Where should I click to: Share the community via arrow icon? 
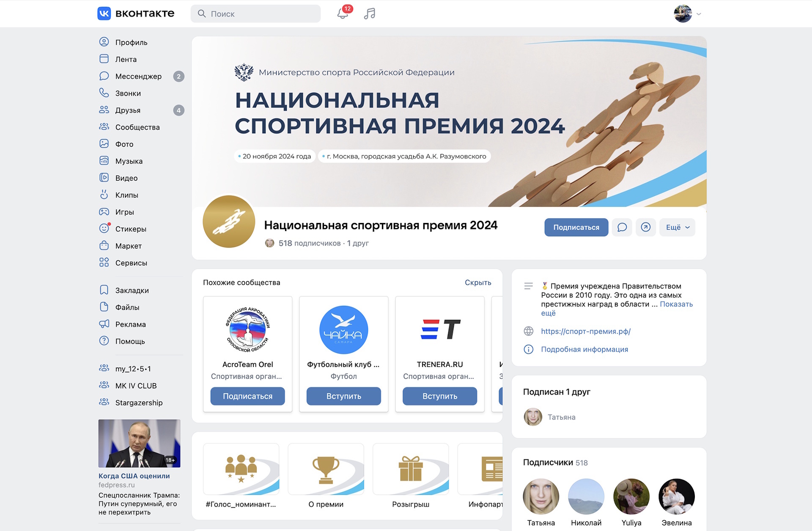pyautogui.click(x=646, y=227)
